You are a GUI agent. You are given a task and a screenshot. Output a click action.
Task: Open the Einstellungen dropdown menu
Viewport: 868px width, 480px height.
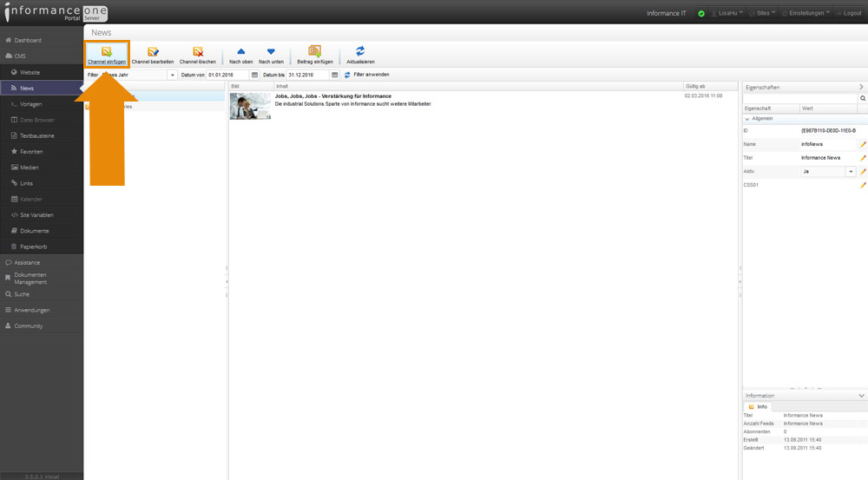806,13
